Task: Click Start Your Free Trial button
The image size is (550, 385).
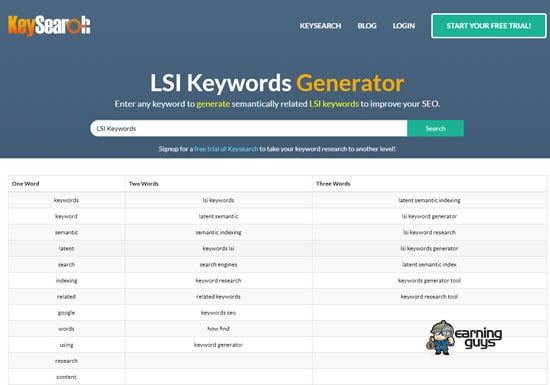Action: (x=489, y=26)
